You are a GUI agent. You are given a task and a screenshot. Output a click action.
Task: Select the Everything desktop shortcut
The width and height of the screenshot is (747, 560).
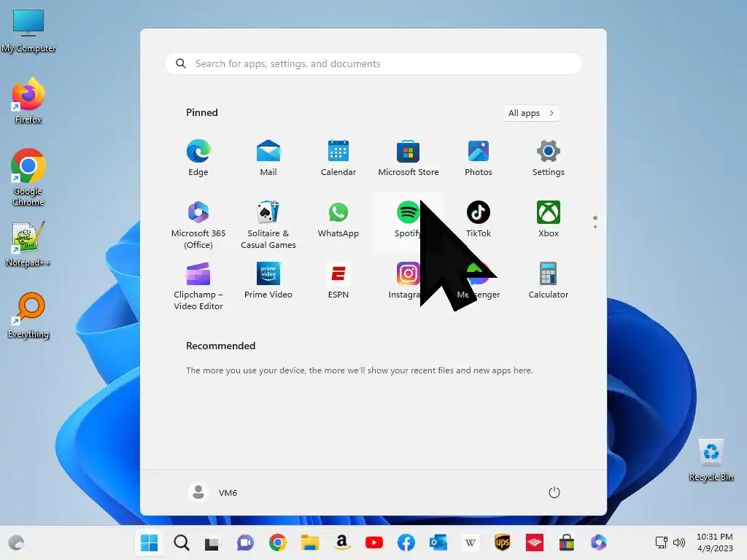tap(28, 315)
